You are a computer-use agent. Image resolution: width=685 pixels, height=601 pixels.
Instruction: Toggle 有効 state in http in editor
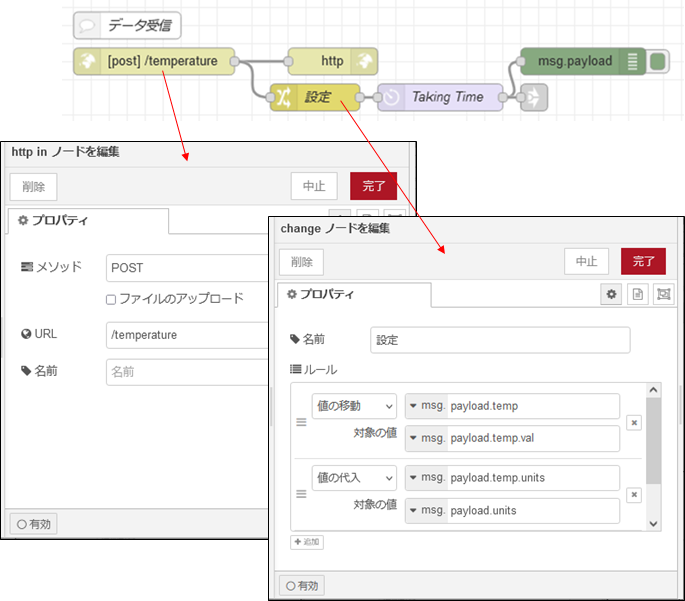[34, 523]
